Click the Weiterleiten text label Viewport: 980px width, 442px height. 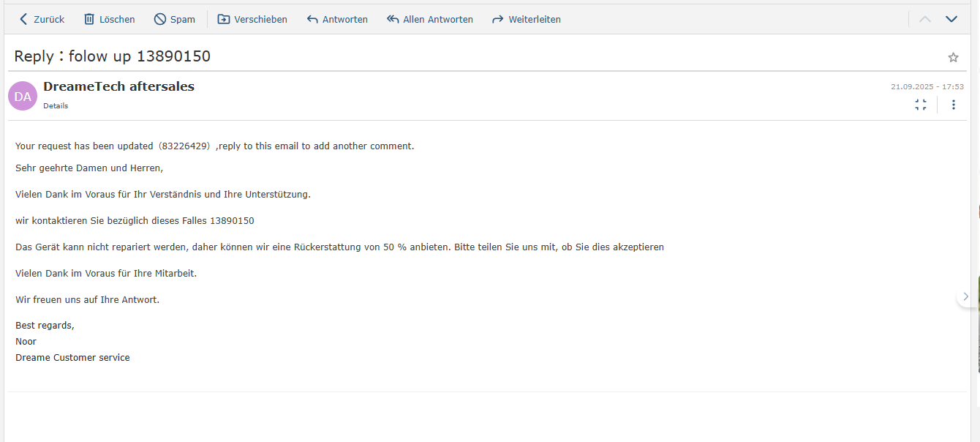pos(535,20)
